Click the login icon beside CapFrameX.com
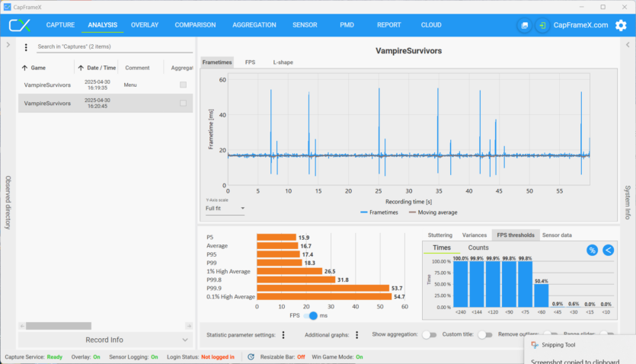Screen dimensions: 636x364 [x=542, y=25]
